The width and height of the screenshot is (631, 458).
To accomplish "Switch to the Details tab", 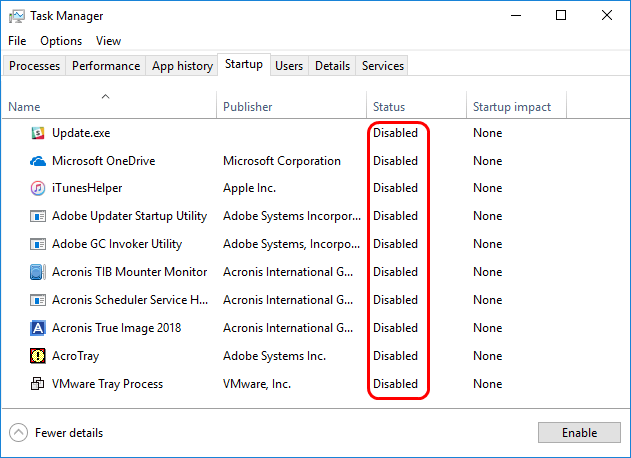I will pyautogui.click(x=332, y=66).
